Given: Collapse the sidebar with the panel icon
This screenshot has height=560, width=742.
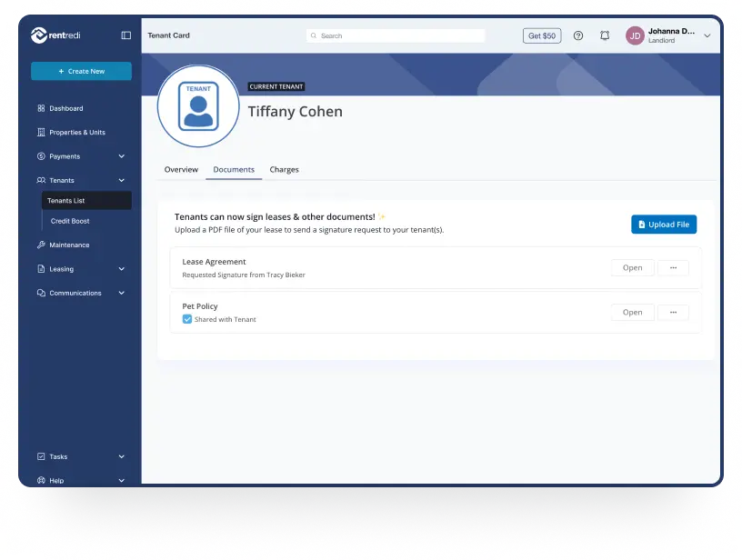Looking at the screenshot, I should coord(126,35).
